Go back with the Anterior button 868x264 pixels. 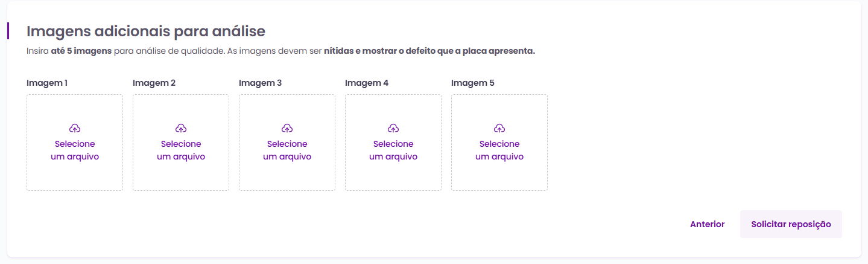pyautogui.click(x=707, y=224)
